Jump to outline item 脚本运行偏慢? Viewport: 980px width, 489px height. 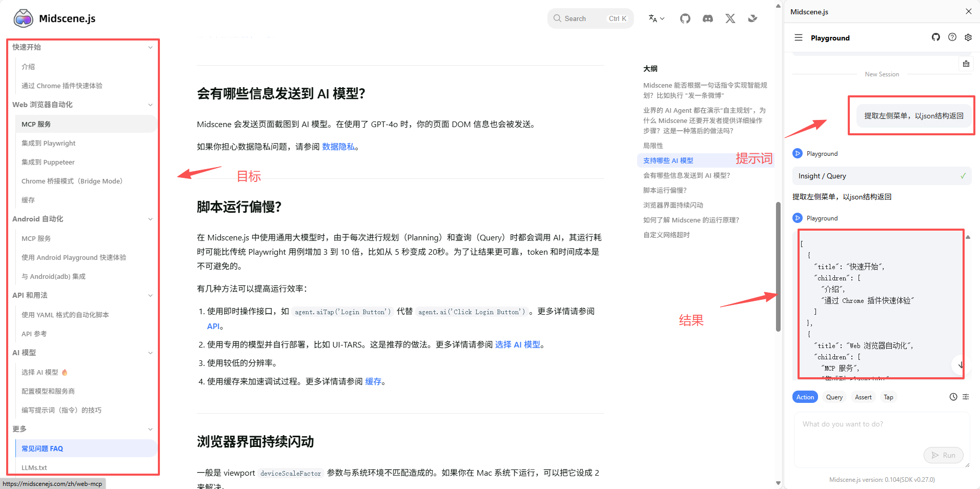click(665, 190)
